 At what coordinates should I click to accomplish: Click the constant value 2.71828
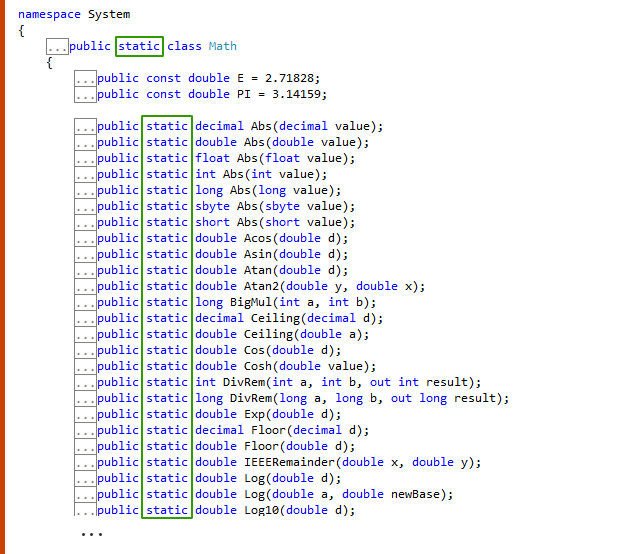coord(292,78)
